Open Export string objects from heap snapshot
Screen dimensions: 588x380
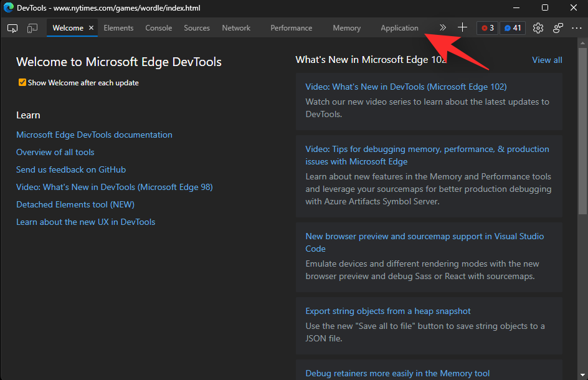point(387,311)
